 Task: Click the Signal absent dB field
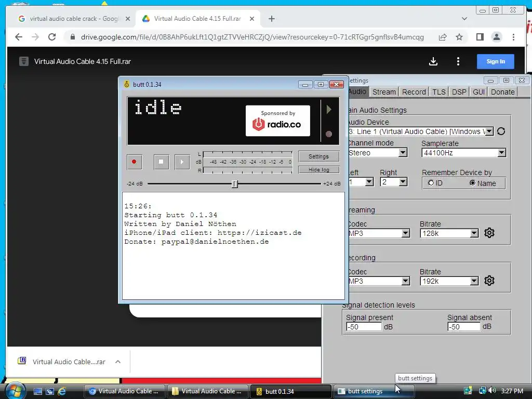point(464,327)
